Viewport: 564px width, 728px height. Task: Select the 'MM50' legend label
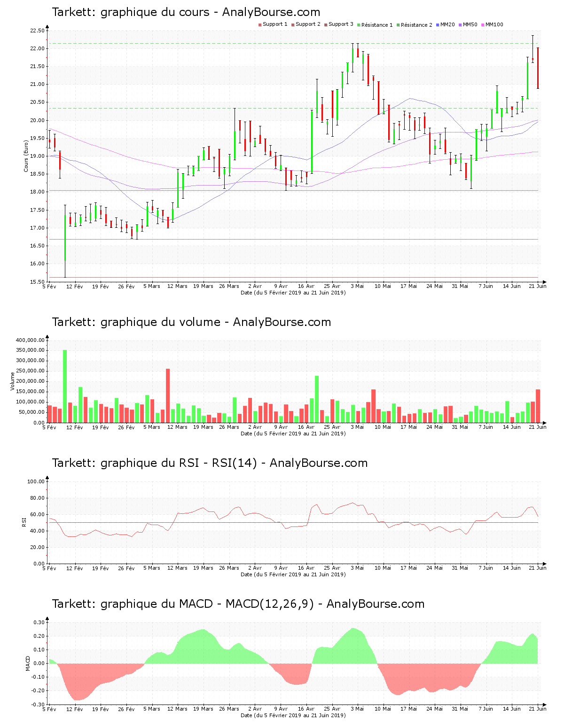470,24
